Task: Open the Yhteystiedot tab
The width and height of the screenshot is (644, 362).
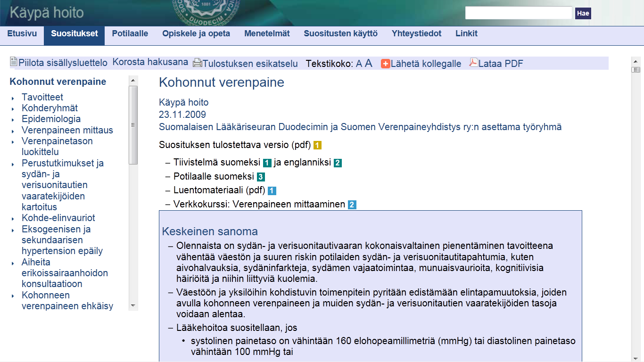Action: 417,33
